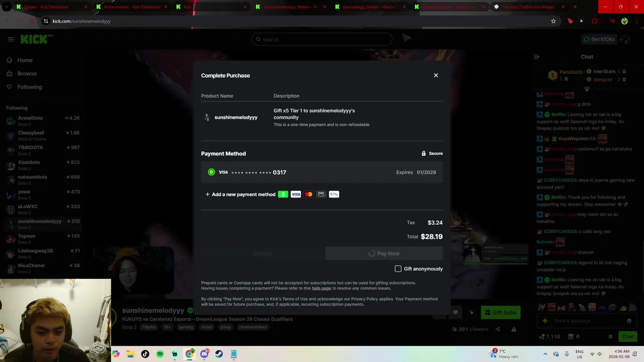The image size is (644, 362).
Task: Click the Send a message field
Action: pyautogui.click(x=586, y=321)
